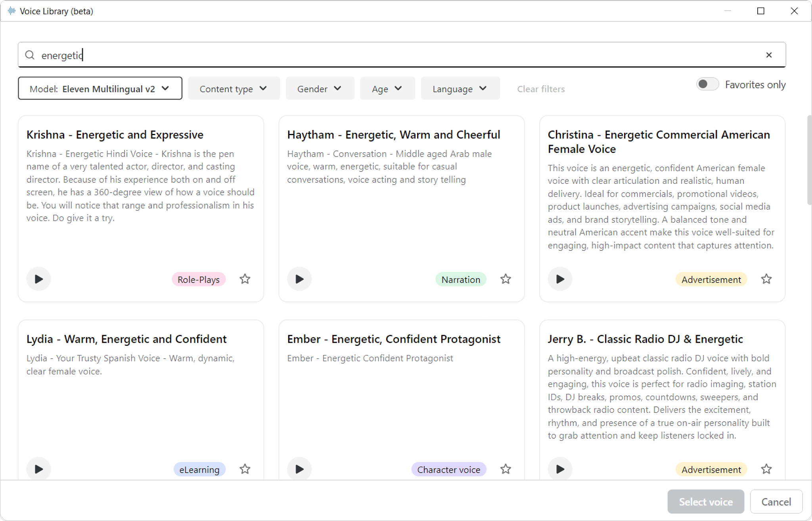Click Jerry B.'s radio DJ description
This screenshot has width=812, height=521.
pos(662,397)
